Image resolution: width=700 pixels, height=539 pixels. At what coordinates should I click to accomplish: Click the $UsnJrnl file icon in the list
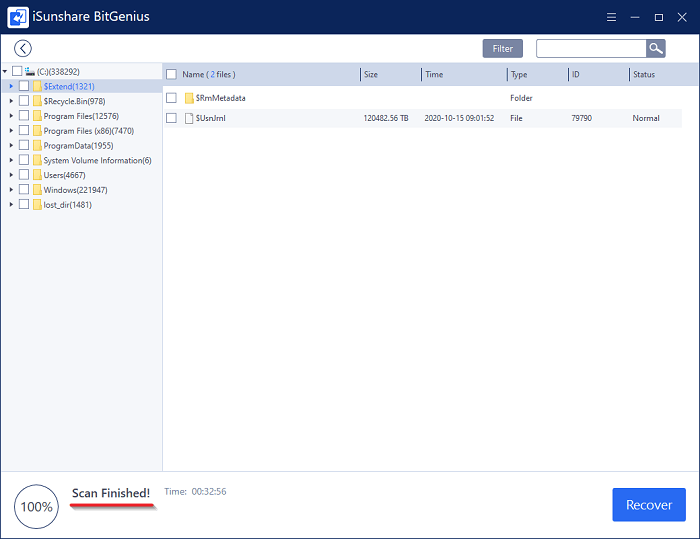click(189, 118)
